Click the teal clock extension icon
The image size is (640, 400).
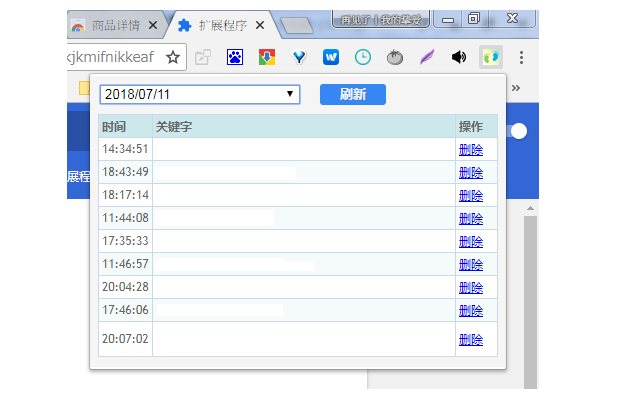click(x=363, y=58)
